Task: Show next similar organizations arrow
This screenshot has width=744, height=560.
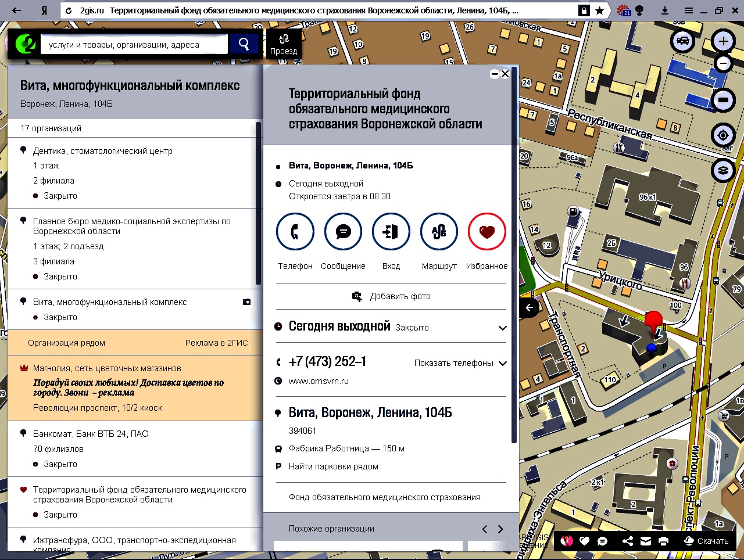Action: click(500, 529)
